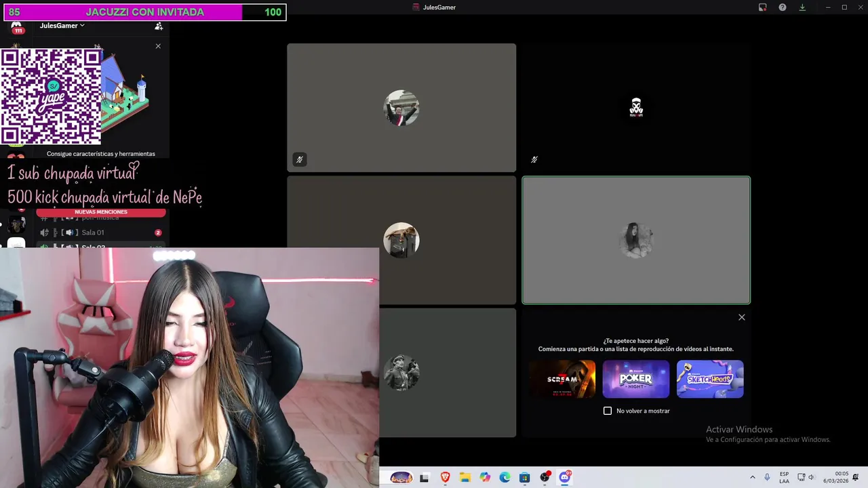
Task: Launch the Sketch Heads activity
Action: pyautogui.click(x=710, y=379)
